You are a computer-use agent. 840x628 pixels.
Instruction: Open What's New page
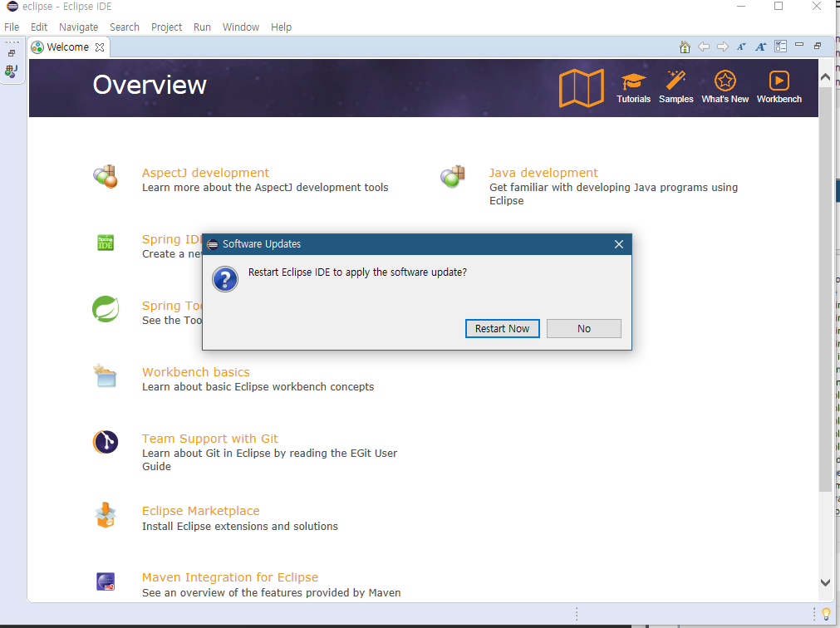click(725, 87)
